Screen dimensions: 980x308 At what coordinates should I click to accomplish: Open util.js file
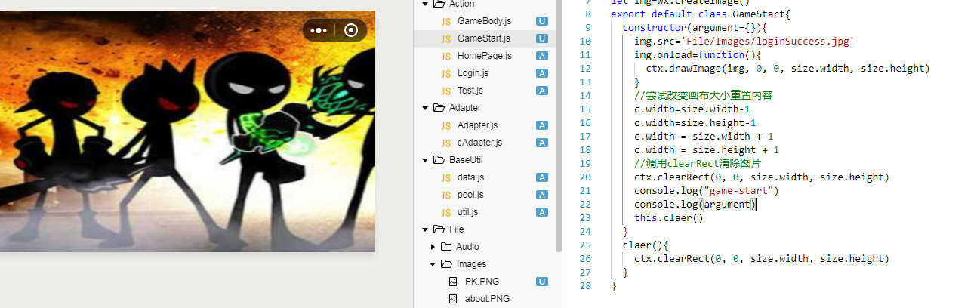(468, 212)
